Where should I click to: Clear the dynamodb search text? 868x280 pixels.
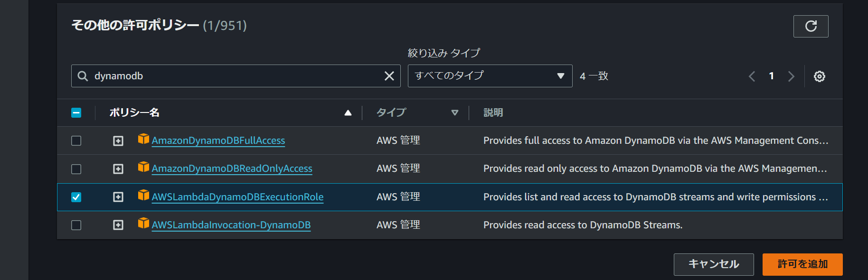tap(389, 76)
